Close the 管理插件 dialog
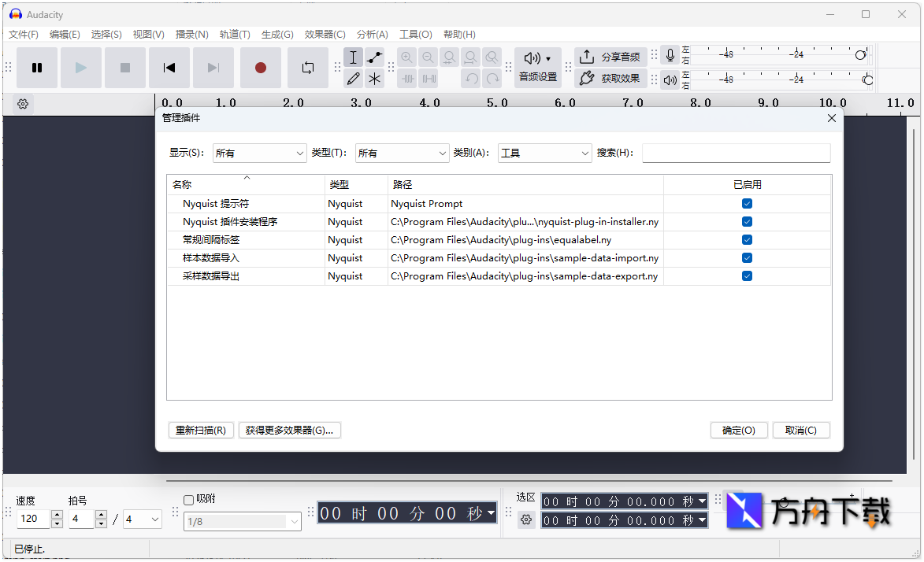This screenshot has height=562, width=924. click(832, 118)
